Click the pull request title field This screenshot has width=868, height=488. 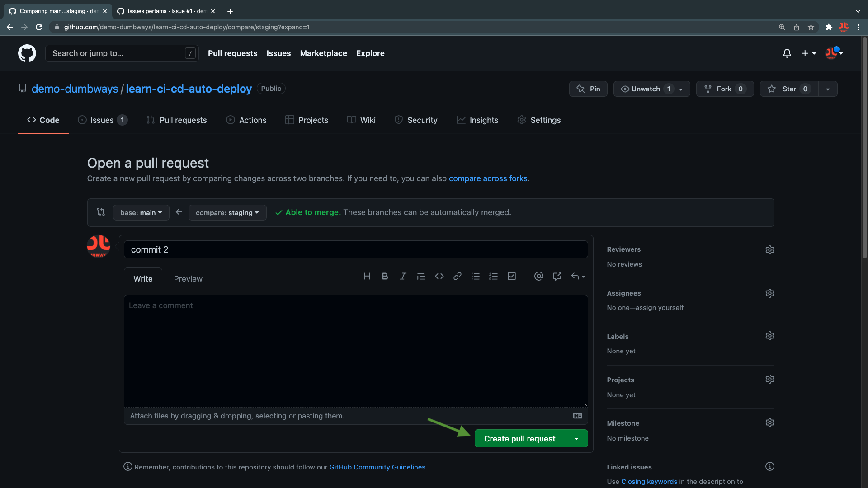355,249
